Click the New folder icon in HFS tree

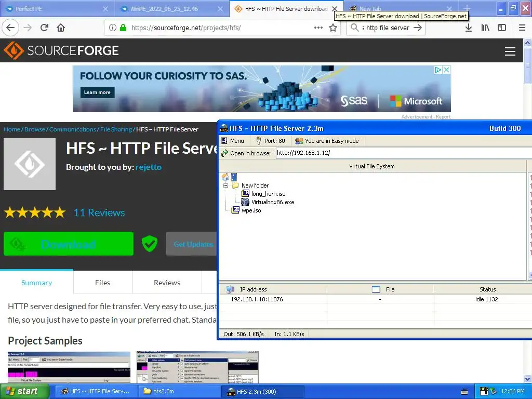tap(235, 185)
